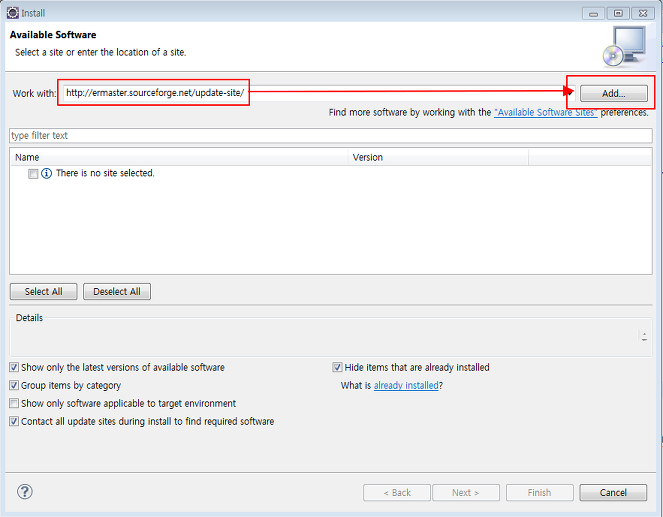The height and width of the screenshot is (517, 663).
Task: Open the 'Available Software Sites' preferences link
Action: coord(545,112)
